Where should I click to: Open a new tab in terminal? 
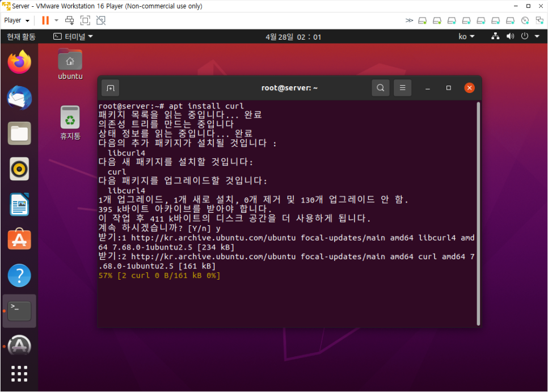(111, 88)
